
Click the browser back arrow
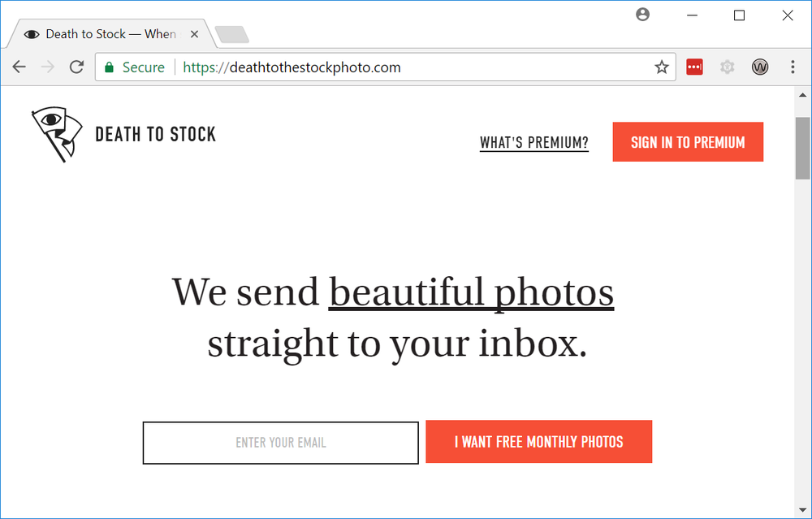click(x=19, y=67)
